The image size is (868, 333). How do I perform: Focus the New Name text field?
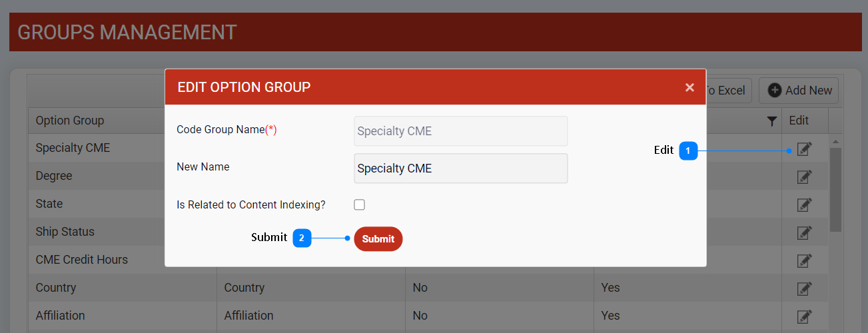click(x=460, y=168)
